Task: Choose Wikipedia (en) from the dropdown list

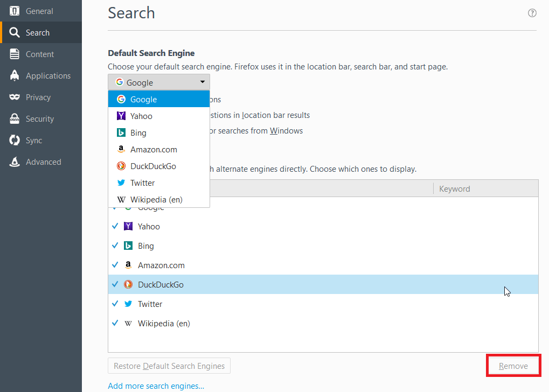Action: coord(158,199)
